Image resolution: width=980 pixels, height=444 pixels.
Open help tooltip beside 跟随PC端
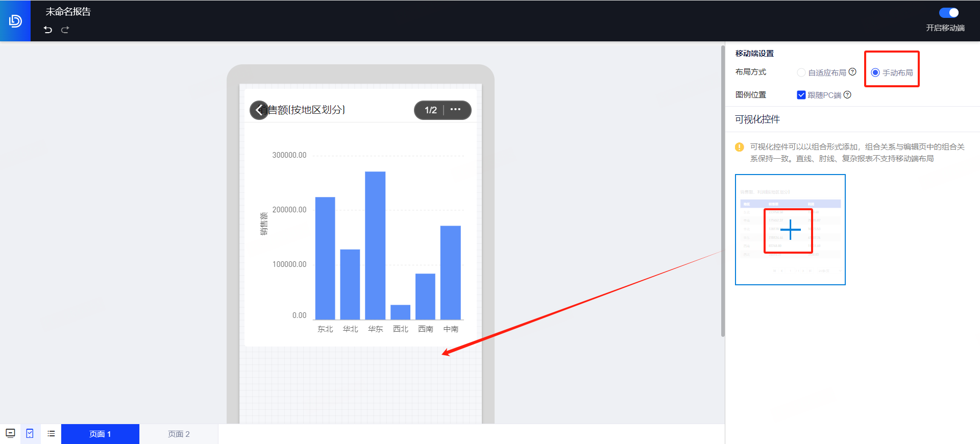[847, 94]
